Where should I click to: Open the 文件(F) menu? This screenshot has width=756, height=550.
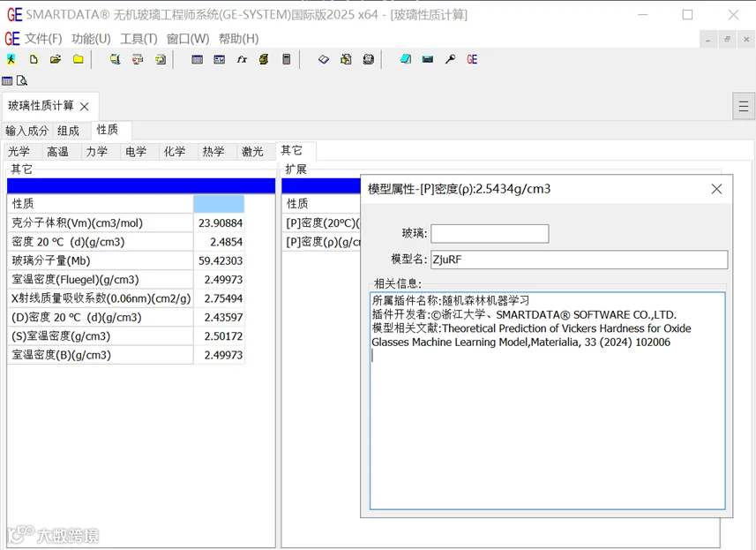[x=43, y=39]
